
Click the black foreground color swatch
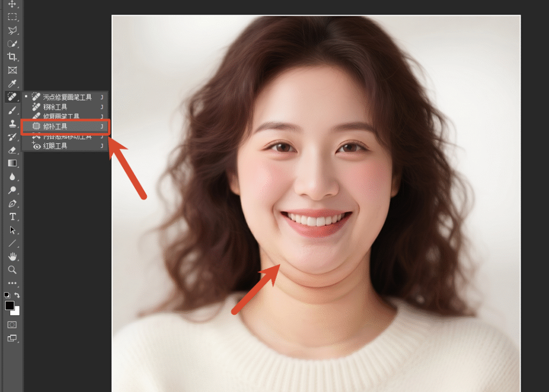pyautogui.click(x=9, y=305)
